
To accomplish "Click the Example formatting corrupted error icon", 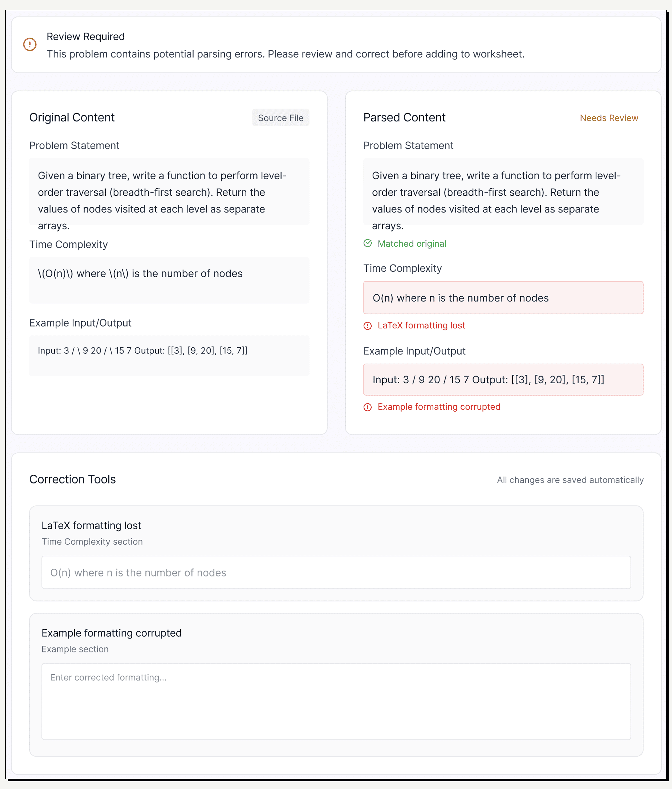I will click(x=367, y=407).
